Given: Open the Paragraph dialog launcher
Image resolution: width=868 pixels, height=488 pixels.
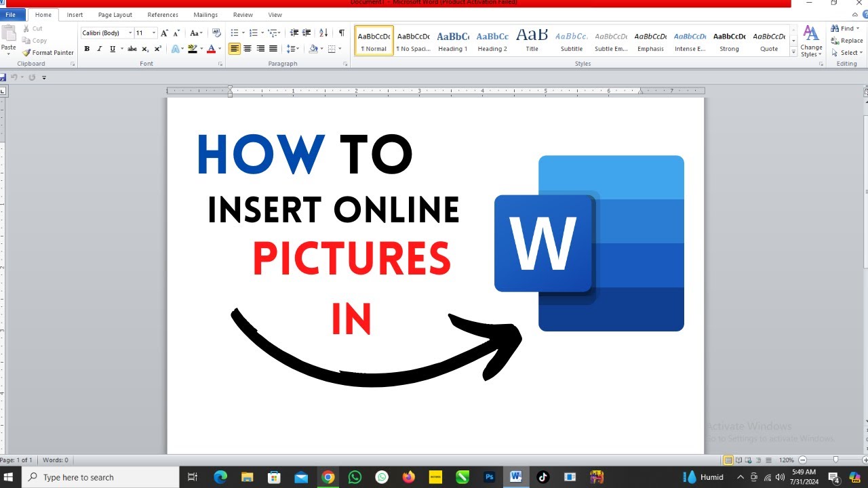Looking at the screenshot, I should [345, 64].
